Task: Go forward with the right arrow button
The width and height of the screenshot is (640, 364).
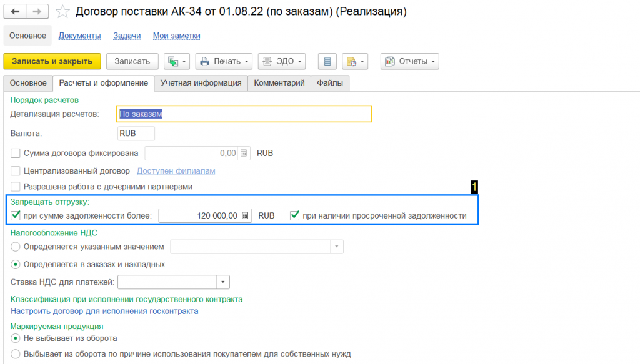Action: [37, 11]
